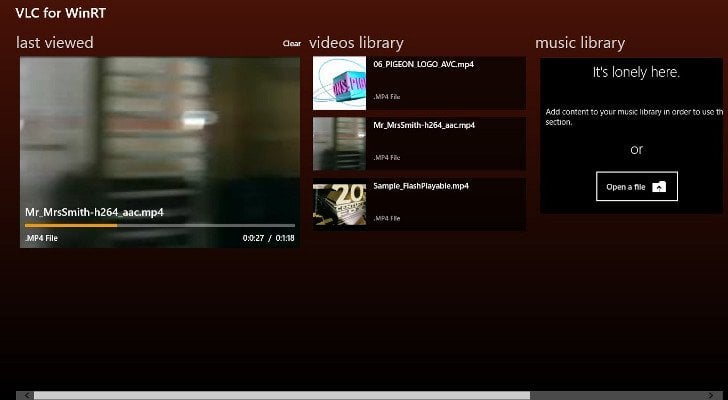
Task: Click the It's lonely here message
Action: click(x=636, y=72)
